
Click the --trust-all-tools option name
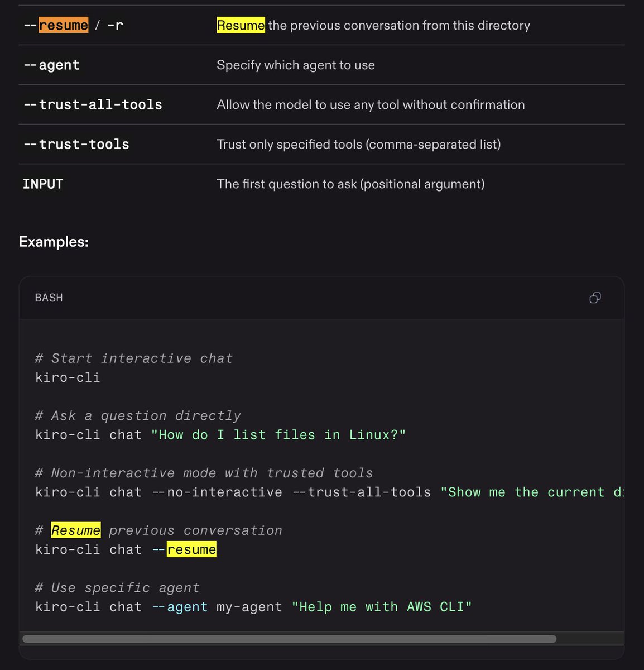tap(93, 104)
